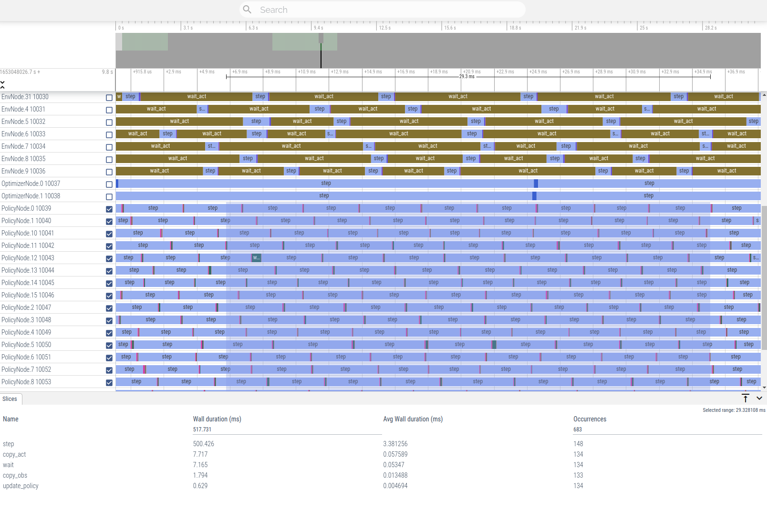Uncheck the PolicyNode.4 10049 checkbox
The width and height of the screenshot is (767, 532).
[109, 333]
